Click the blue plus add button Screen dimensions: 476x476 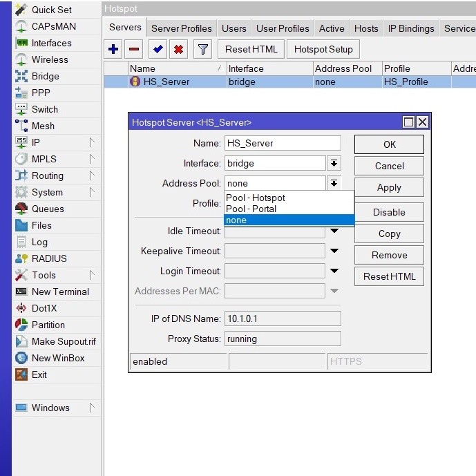click(113, 49)
